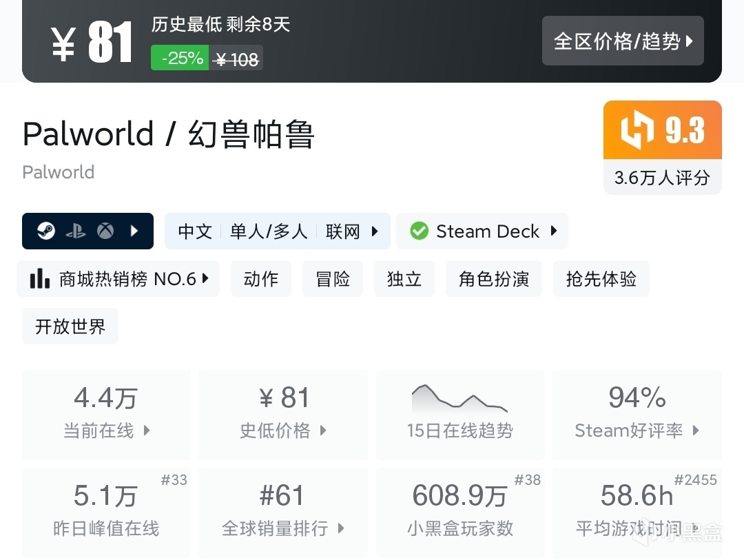Click the original price ¥108
The width and height of the screenshot is (744, 560).
(x=236, y=59)
